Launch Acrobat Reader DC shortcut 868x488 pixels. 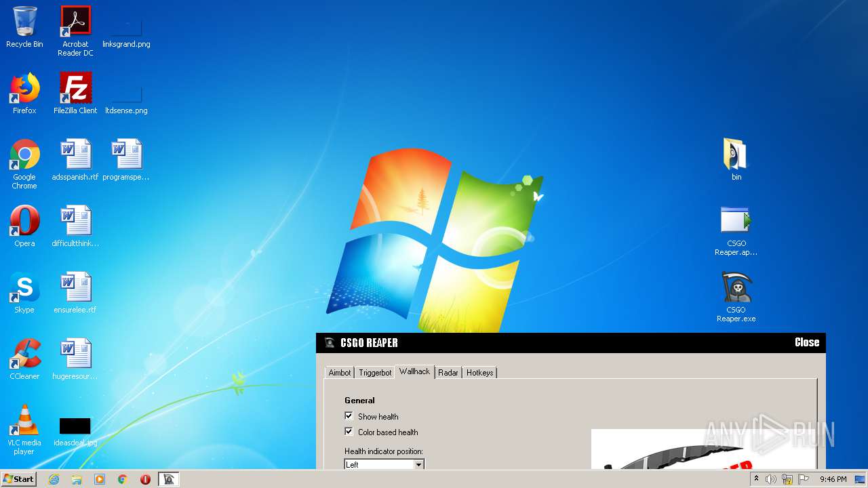pos(75,31)
